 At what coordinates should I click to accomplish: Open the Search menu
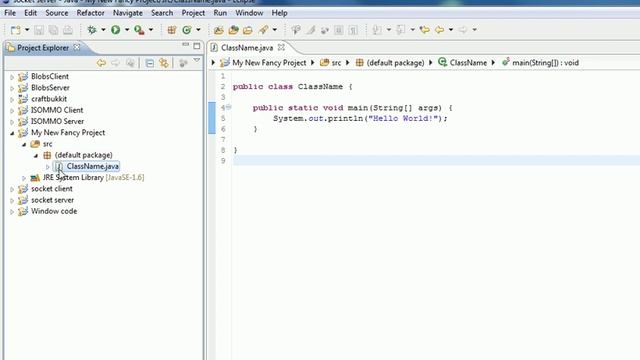point(162,13)
